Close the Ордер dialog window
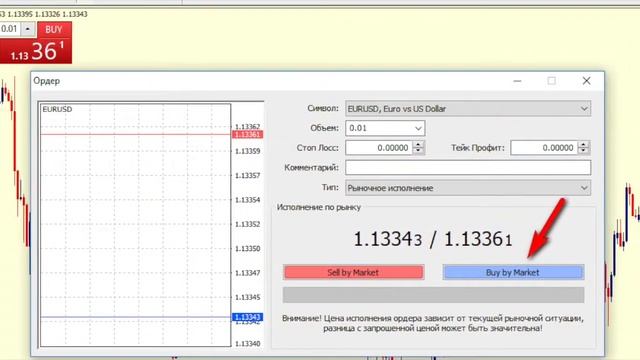 point(587,81)
